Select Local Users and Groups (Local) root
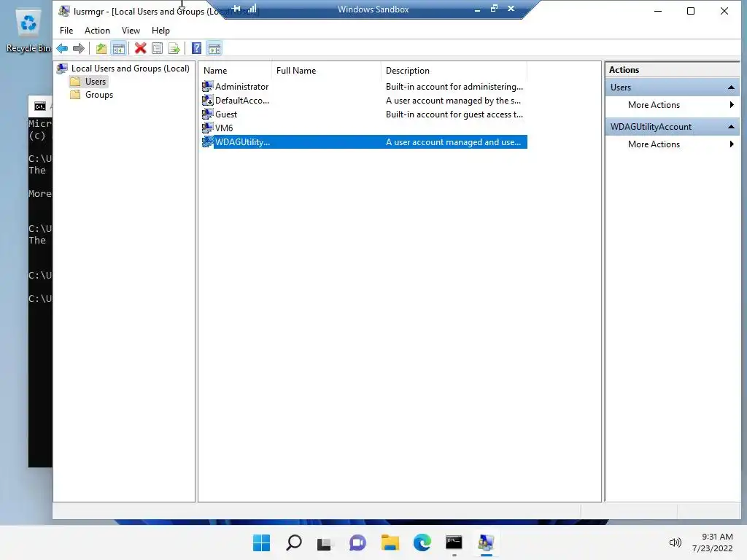Screen dimensions: 747x560 point(130,69)
